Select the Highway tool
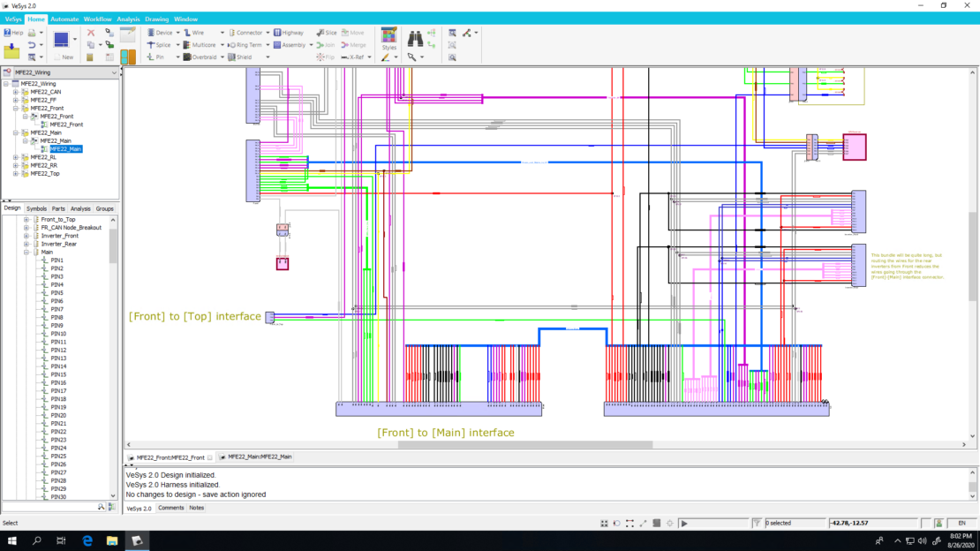Screen dimensions: 980x551 click(x=289, y=33)
